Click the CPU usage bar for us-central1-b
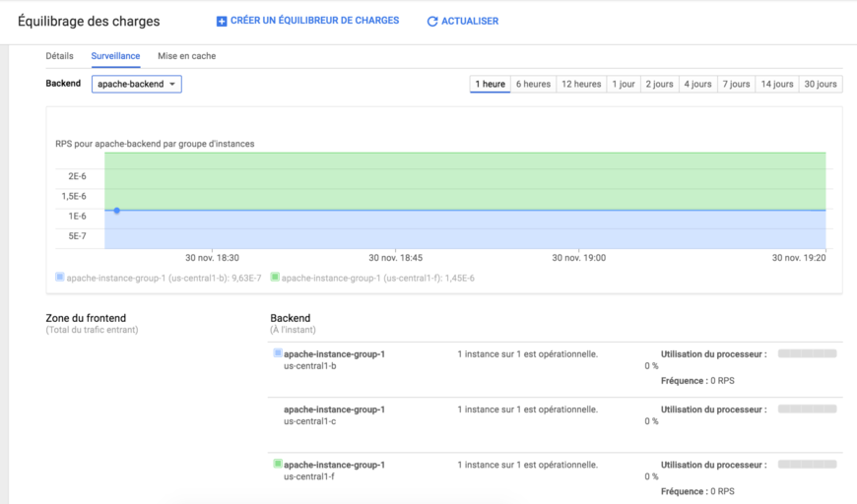Screen dimensions: 857x504 coord(808,353)
